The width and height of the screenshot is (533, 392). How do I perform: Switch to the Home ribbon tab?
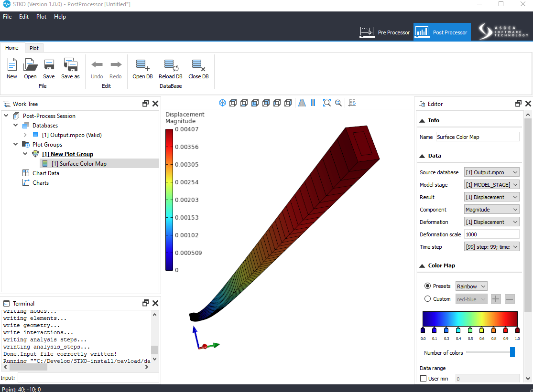12,48
